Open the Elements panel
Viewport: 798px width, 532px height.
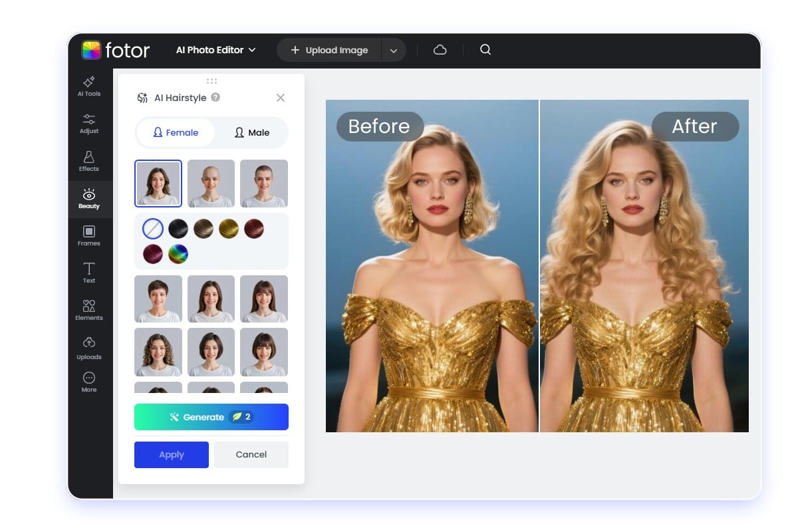tap(88, 311)
